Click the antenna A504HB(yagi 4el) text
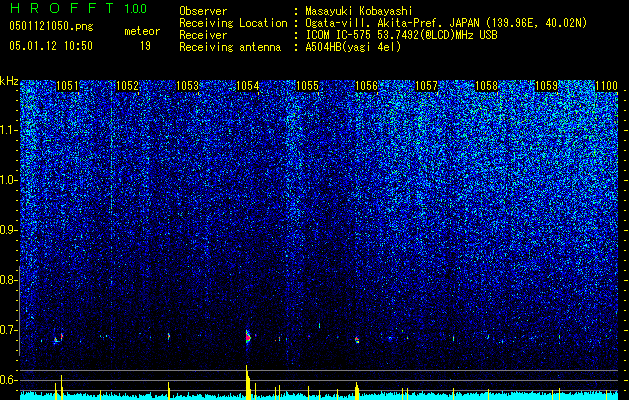629x400 pixels. point(353,47)
